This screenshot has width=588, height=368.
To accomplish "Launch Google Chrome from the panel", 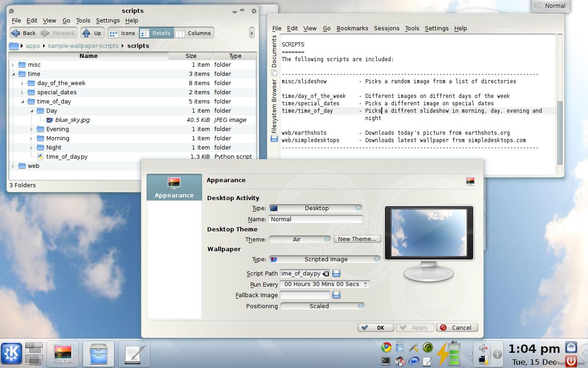I will [x=386, y=347].
